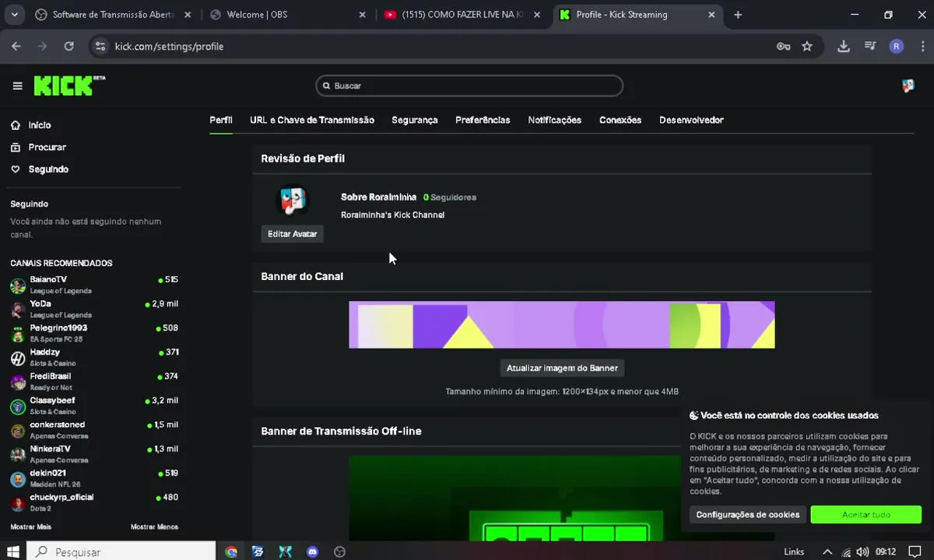Show hidden system tray icons
This screenshot has width=934, height=560.
click(828, 551)
